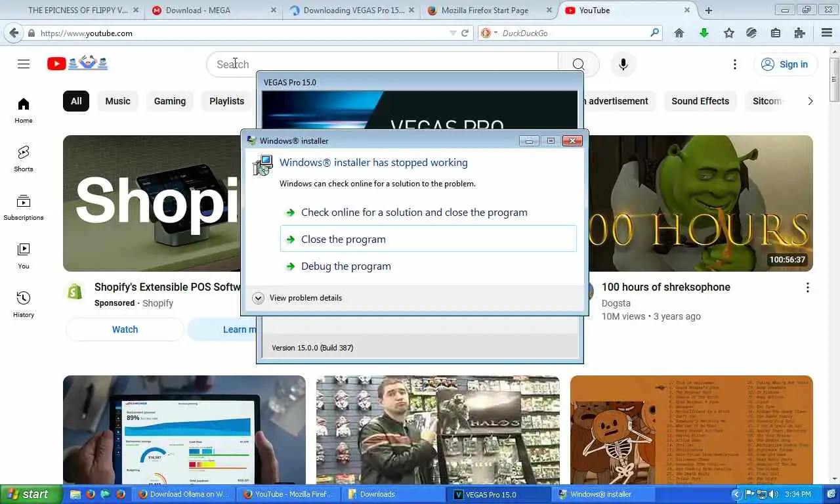Click the globe toolbar icon in Firefox
Screen dimensions: 840x504
click(752, 33)
